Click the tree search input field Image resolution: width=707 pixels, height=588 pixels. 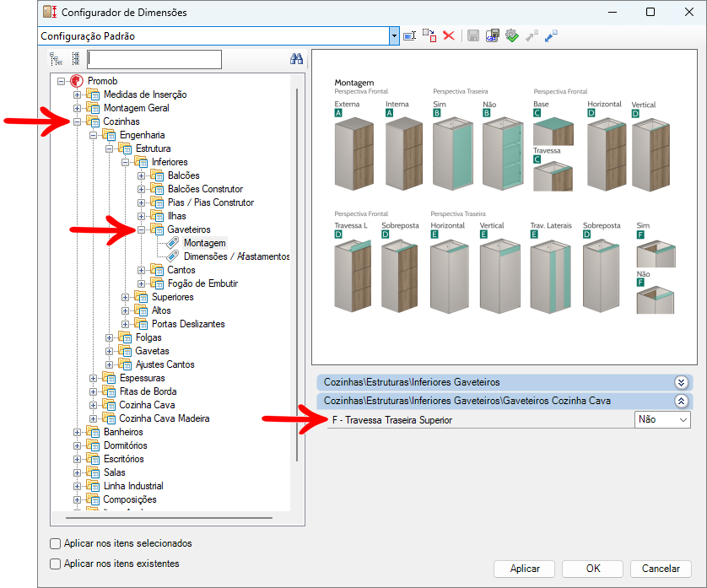(154, 59)
